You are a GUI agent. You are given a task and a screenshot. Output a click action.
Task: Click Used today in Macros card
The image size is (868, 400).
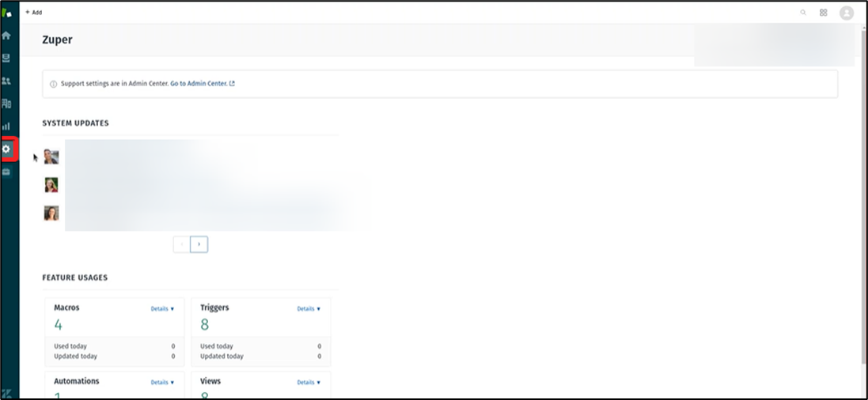pos(70,346)
